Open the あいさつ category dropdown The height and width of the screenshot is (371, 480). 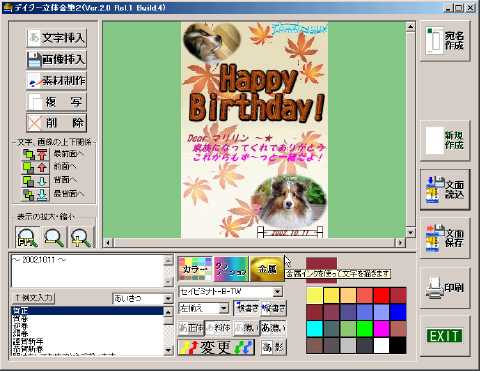pos(169,298)
